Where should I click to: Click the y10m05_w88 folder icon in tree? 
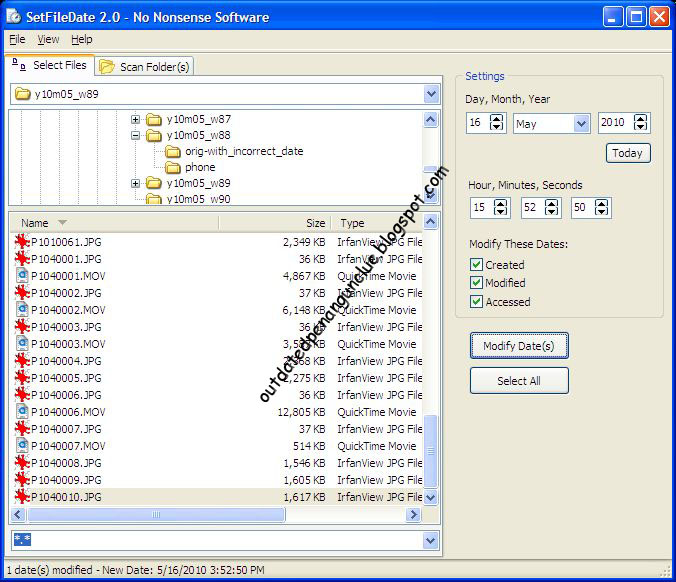pos(153,135)
